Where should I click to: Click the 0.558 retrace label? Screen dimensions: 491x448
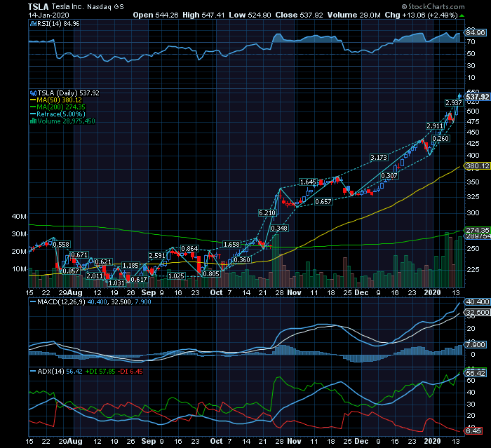(62, 245)
